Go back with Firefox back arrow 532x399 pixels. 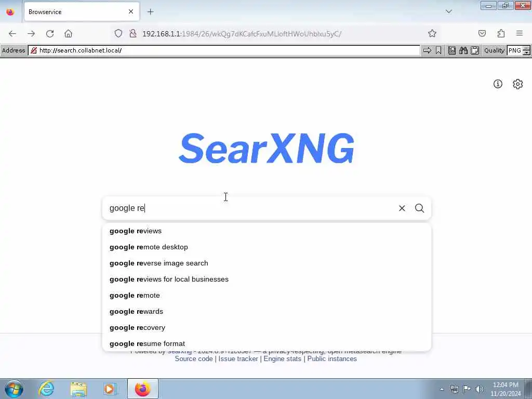(12, 34)
